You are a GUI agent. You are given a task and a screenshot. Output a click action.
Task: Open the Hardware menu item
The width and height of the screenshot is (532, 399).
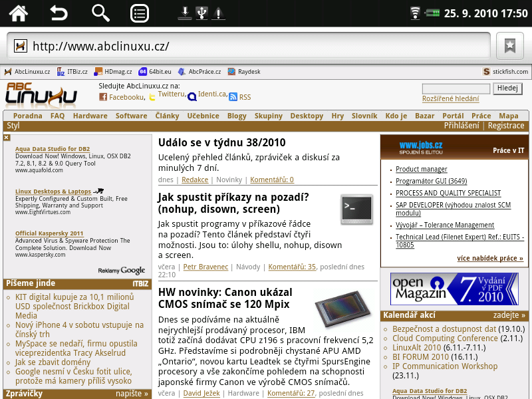pos(90,116)
